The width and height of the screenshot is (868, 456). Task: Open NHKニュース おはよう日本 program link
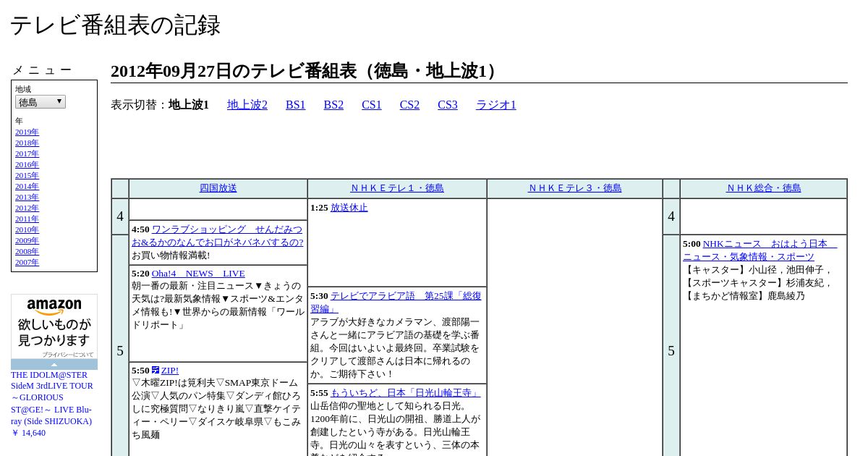click(759, 250)
